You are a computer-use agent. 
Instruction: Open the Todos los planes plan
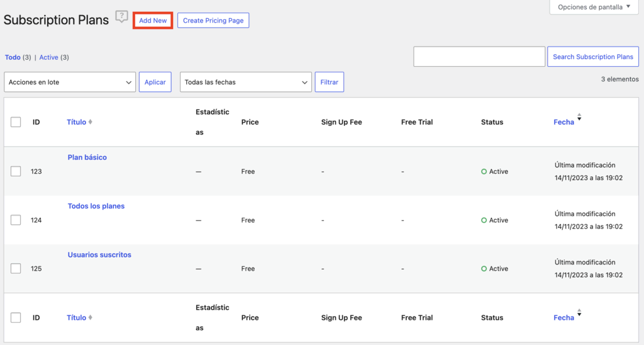tap(96, 206)
